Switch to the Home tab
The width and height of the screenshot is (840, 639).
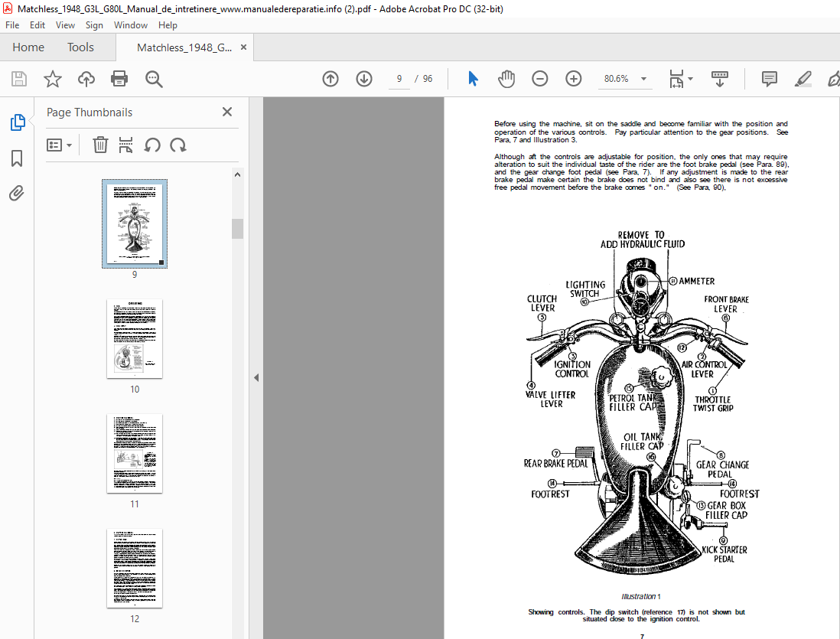(x=28, y=47)
